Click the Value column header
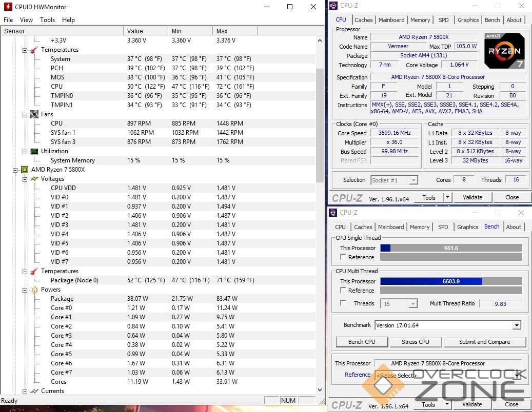 (146, 31)
